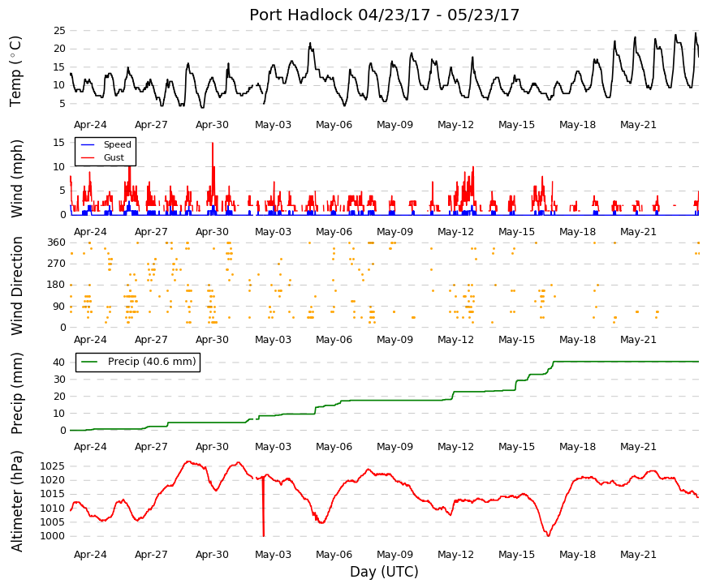Viewport: 707px width, 588px height.
Task: Click the May-21 tick under precipitation chart
Action: pos(638,447)
